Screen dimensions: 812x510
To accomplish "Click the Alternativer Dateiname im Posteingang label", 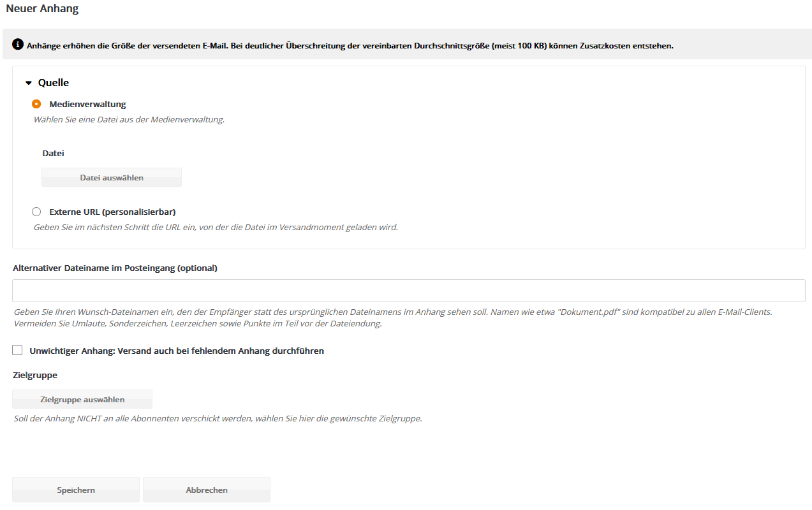I will (x=115, y=268).
